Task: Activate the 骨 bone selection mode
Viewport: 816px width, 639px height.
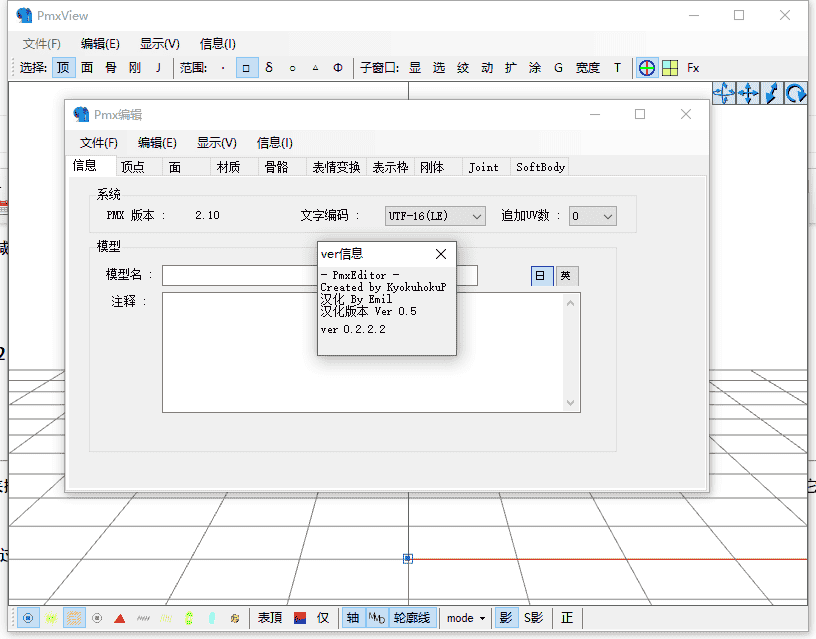Action: [x=109, y=67]
